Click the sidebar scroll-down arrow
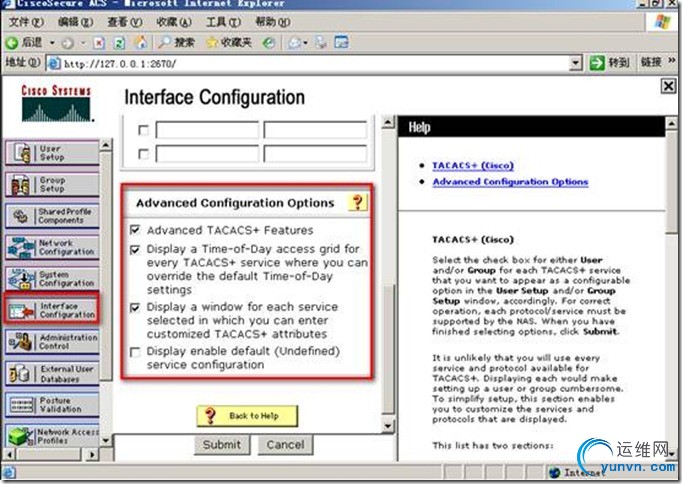 tap(106, 440)
